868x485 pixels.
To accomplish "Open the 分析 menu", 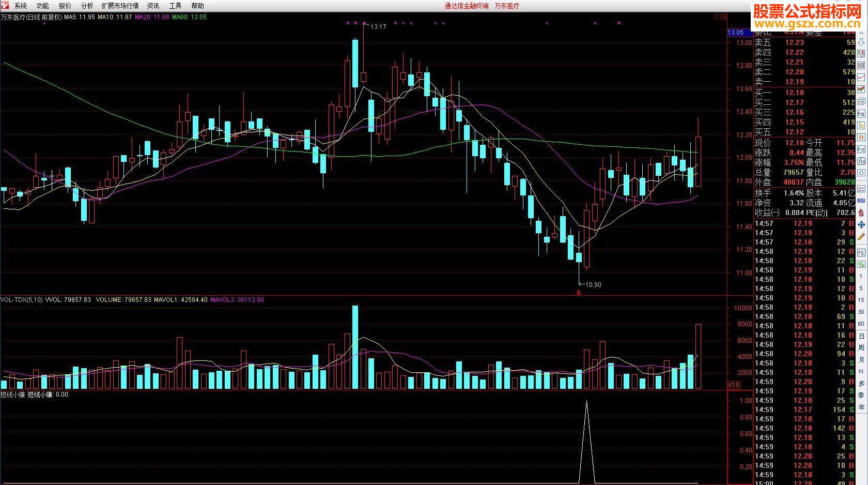I will 87,6.
